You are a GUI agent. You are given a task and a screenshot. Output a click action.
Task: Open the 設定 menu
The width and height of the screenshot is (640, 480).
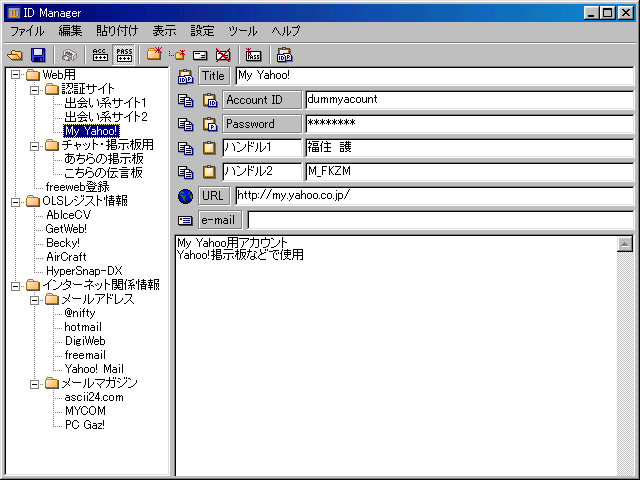click(202, 31)
